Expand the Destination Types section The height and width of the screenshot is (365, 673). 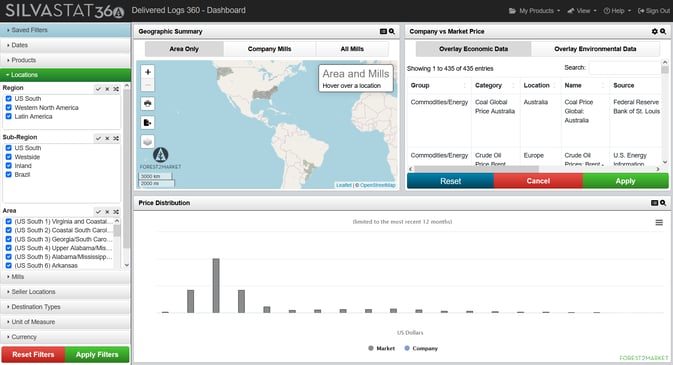coord(65,307)
